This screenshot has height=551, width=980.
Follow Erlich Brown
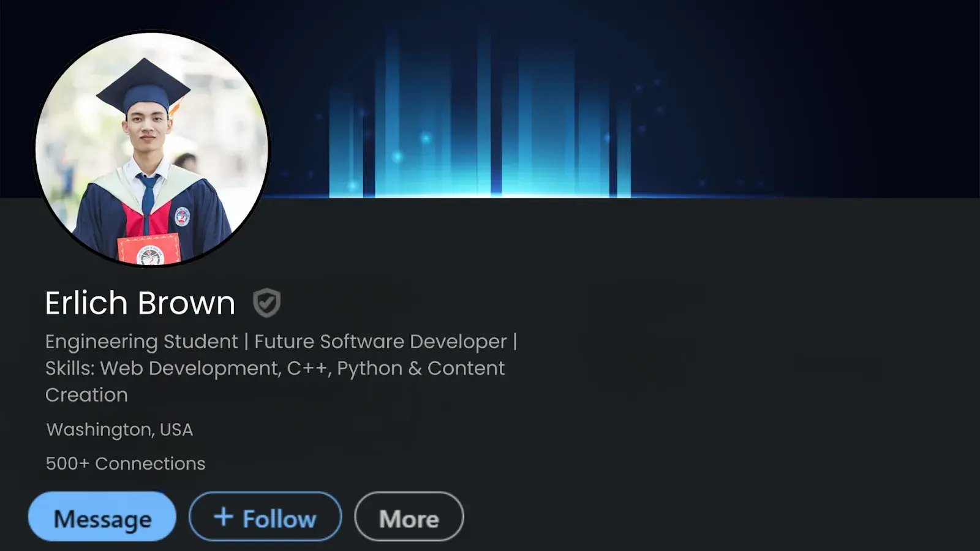(265, 517)
